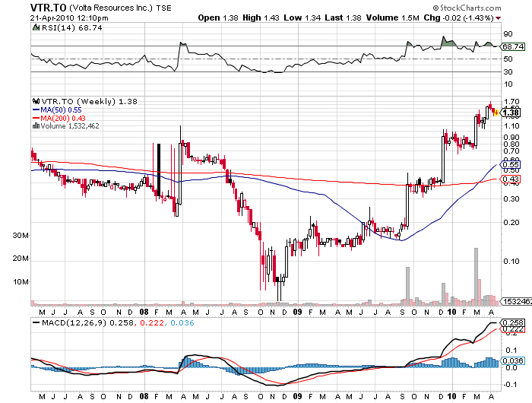Viewport: 532px width, 403px height.
Task: Click the tall black candle in February 2008
Action: (159, 170)
